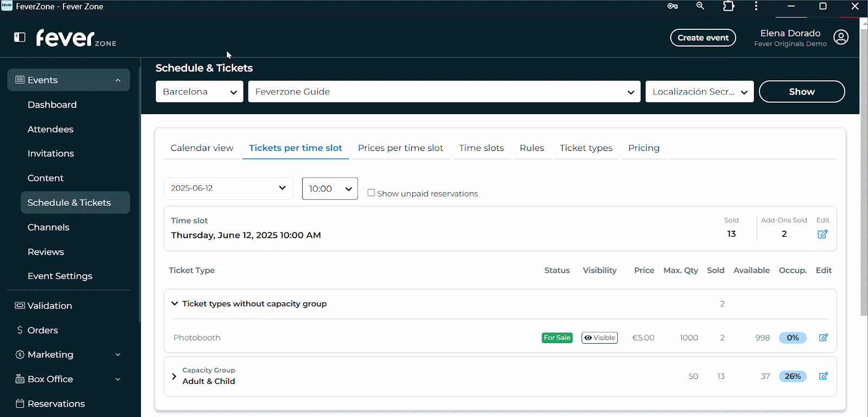
Task: Click the Add-Ons Sold value 2
Action: 784,234
